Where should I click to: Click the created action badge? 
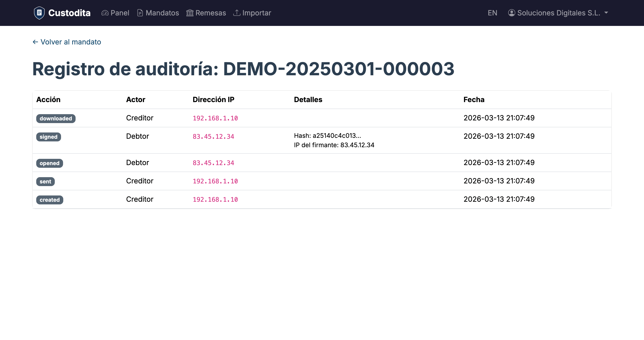(49, 200)
